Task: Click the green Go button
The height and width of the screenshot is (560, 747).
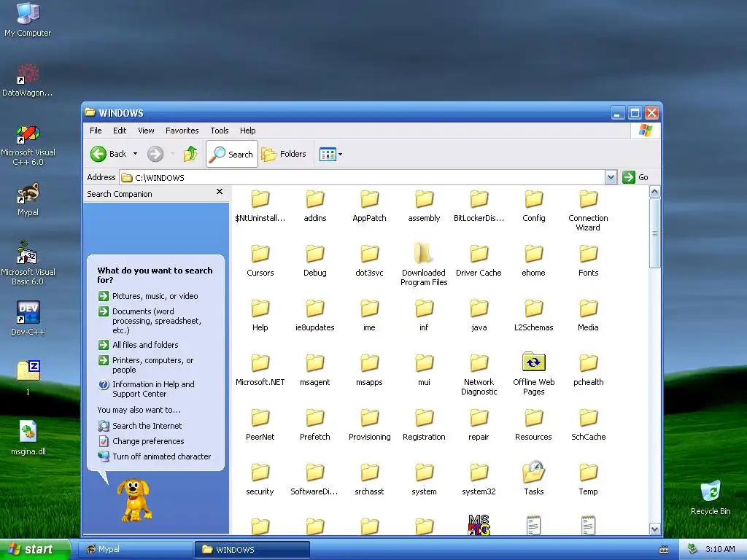Action: point(635,177)
